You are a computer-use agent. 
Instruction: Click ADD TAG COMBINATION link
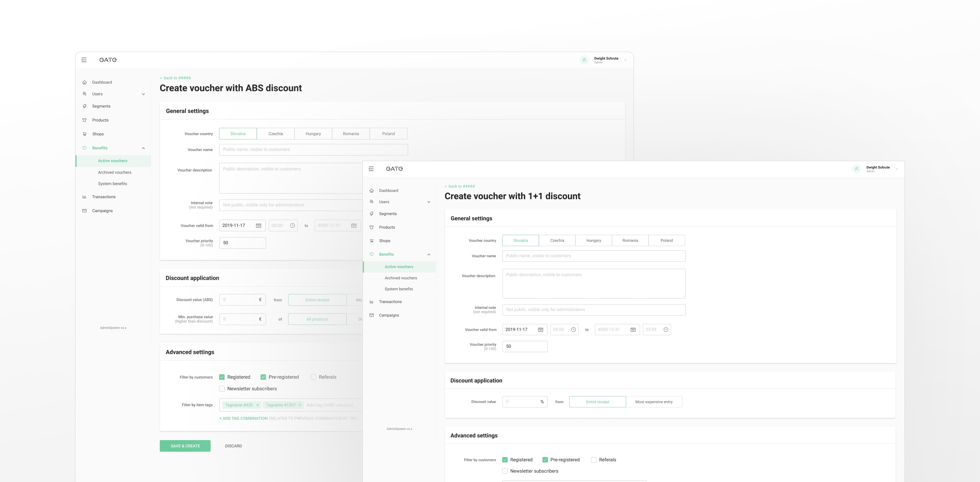[x=243, y=418]
